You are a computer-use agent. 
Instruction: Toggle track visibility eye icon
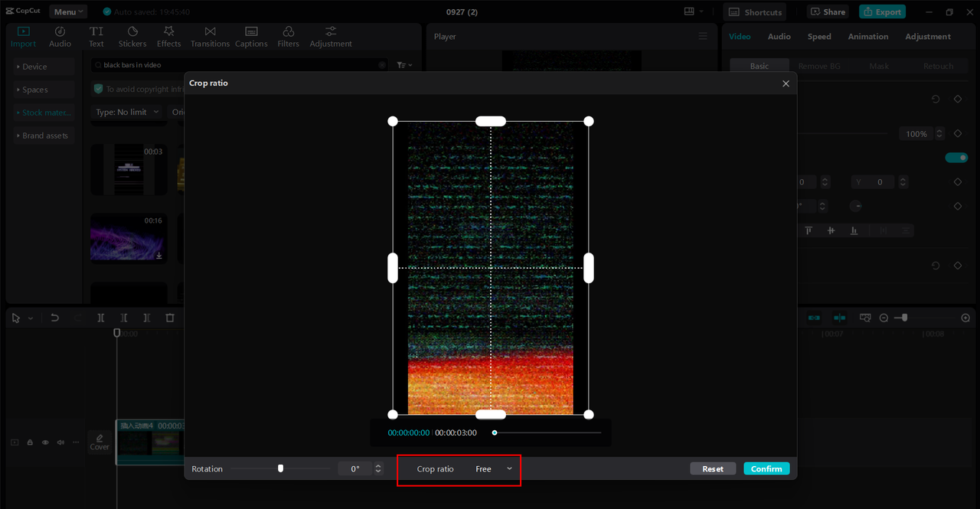click(45, 442)
